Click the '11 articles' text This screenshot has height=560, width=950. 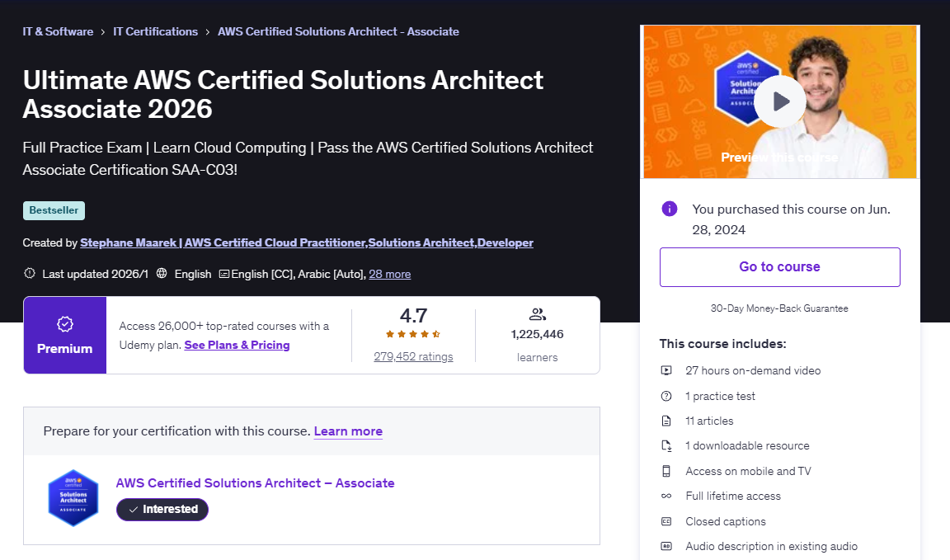click(x=709, y=421)
